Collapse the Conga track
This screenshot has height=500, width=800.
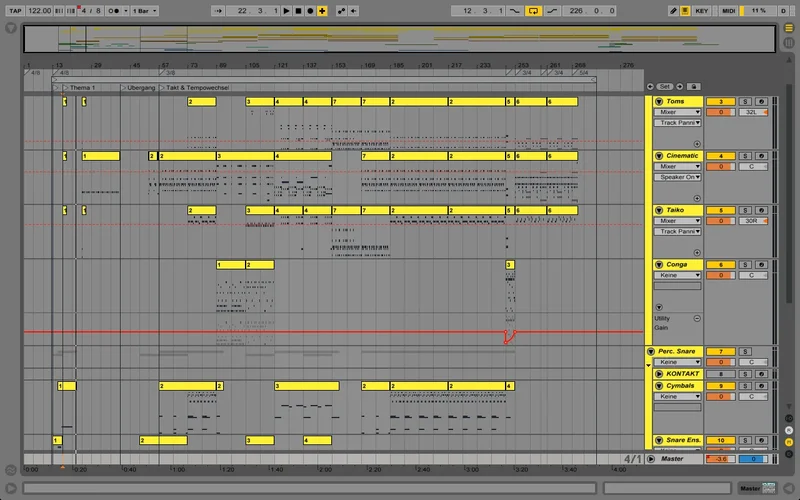tap(659, 265)
